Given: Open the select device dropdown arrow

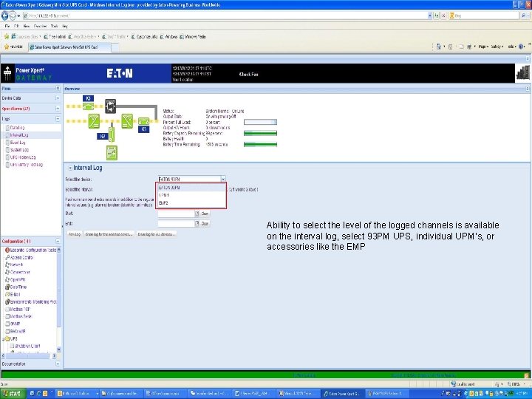Looking at the screenshot, I should pyautogui.click(x=223, y=179).
